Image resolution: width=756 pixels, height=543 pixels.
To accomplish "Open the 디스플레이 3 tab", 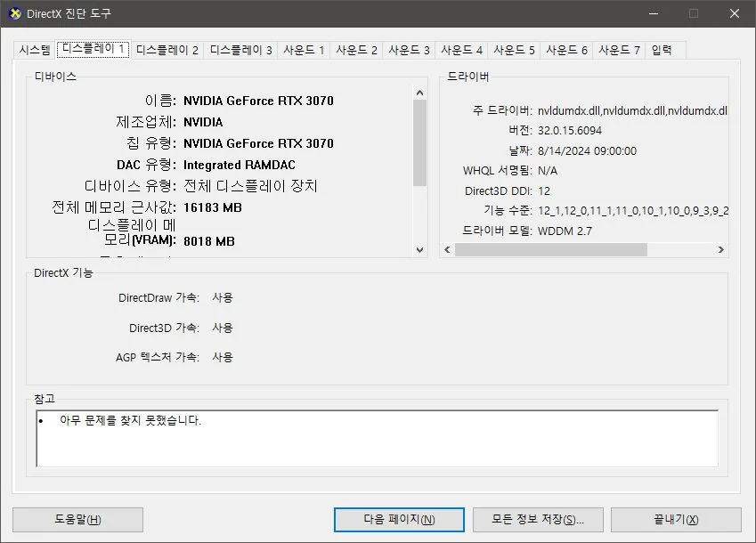I will (x=240, y=50).
